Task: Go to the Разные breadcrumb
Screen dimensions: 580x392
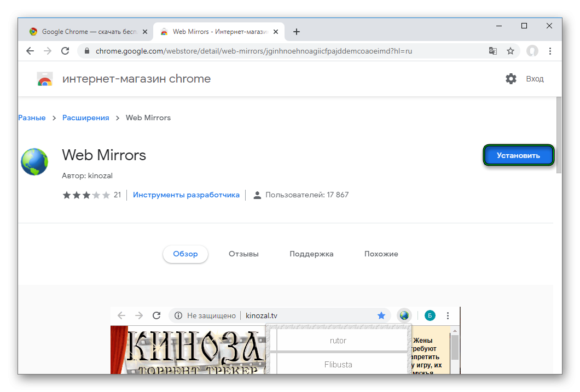Action: pyautogui.click(x=32, y=118)
